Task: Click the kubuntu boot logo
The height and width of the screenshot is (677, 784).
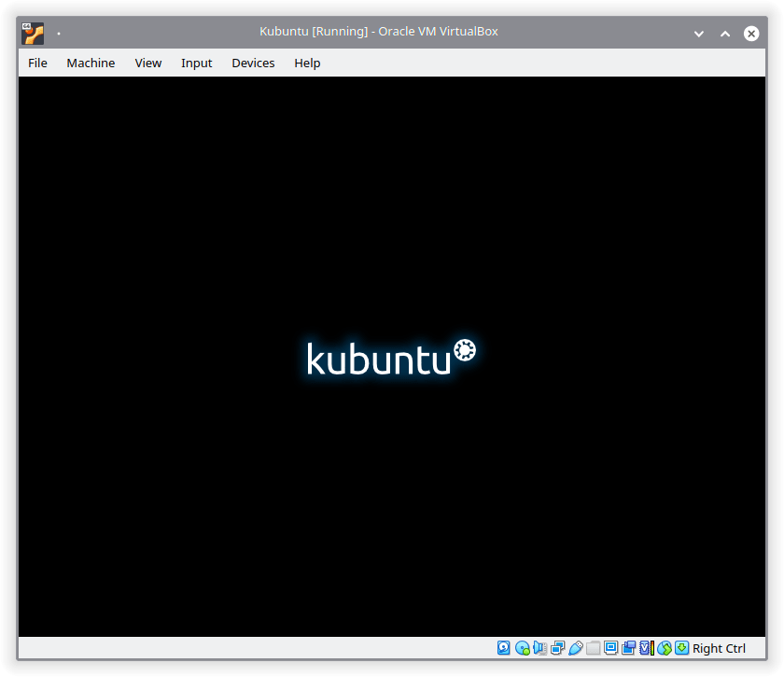Action: [391, 358]
